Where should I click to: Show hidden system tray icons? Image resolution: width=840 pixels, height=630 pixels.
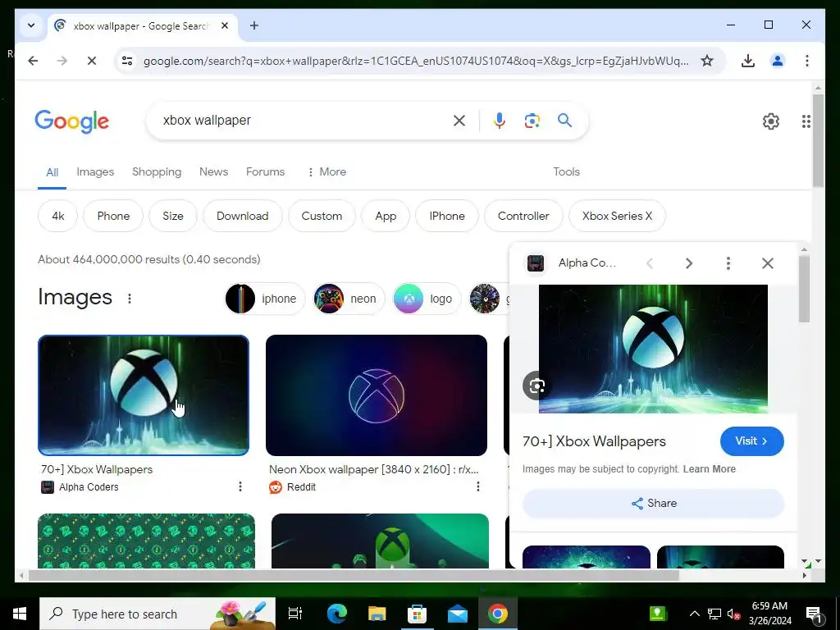click(x=694, y=614)
